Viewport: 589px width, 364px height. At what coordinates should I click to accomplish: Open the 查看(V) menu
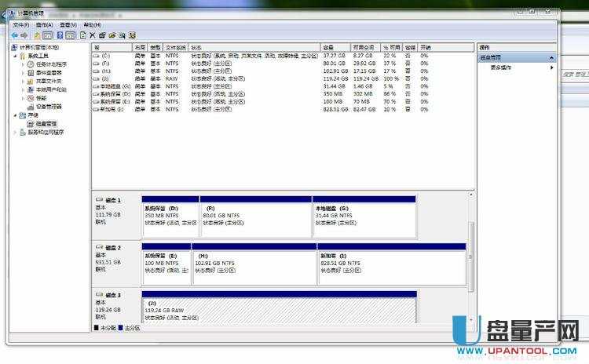tap(68, 25)
